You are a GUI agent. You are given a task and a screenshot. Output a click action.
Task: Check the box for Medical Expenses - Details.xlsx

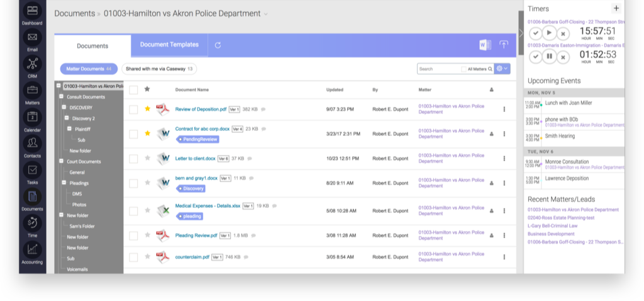(x=133, y=212)
